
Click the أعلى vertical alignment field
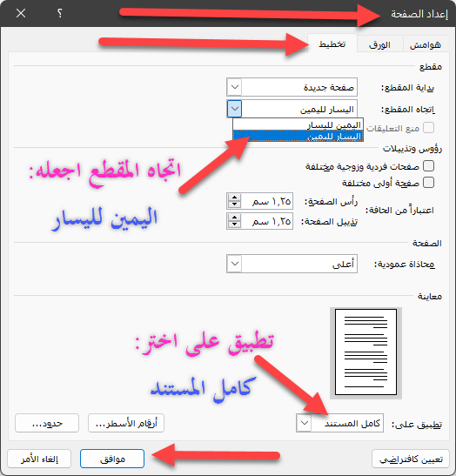tap(292, 264)
